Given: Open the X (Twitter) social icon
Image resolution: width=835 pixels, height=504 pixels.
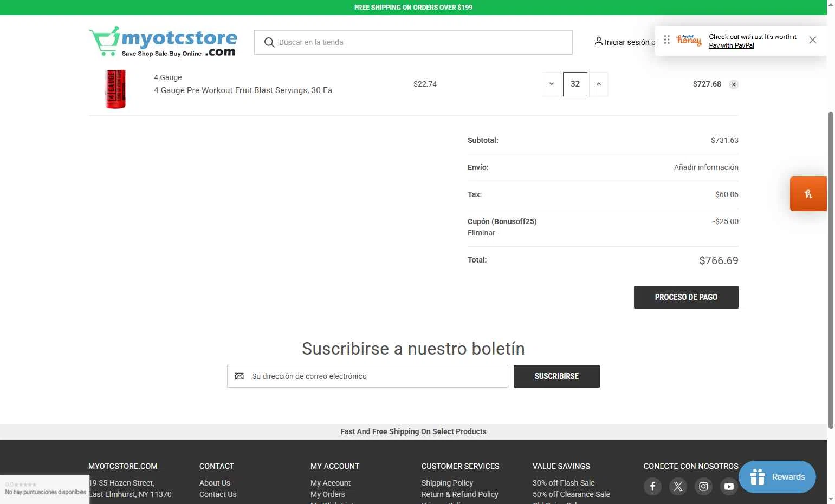Looking at the screenshot, I should [678, 486].
